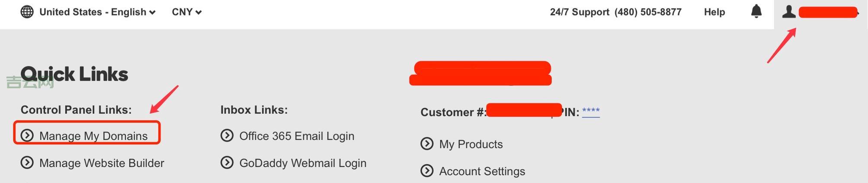Click arrow icon beside My Products
This screenshot has height=183, width=868.
pyautogui.click(x=427, y=144)
